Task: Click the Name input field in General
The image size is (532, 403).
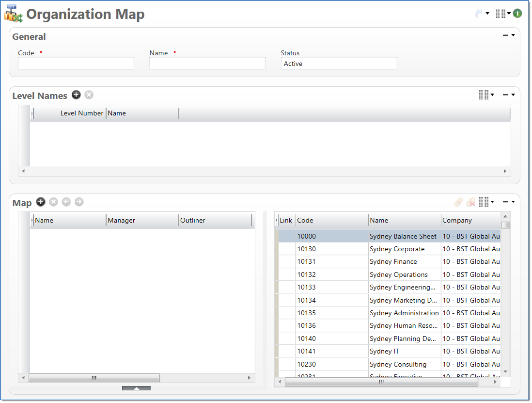Action: coord(207,64)
